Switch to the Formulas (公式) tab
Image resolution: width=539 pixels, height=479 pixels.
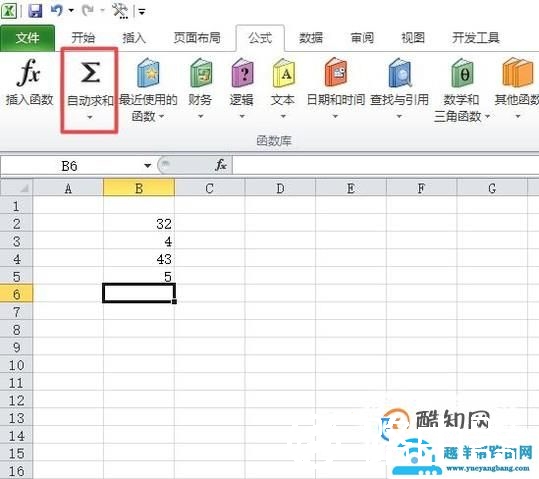pos(260,37)
